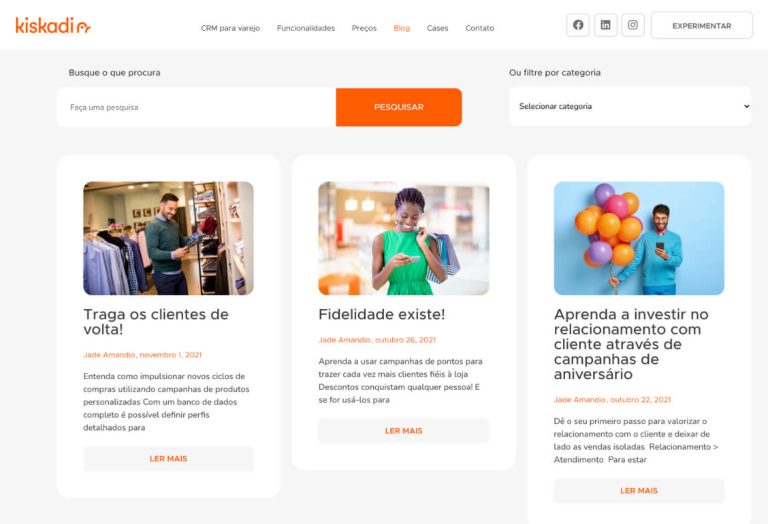Image resolution: width=768 pixels, height=524 pixels.
Task: Click the Kiskadi logo
Action: pos(53,25)
